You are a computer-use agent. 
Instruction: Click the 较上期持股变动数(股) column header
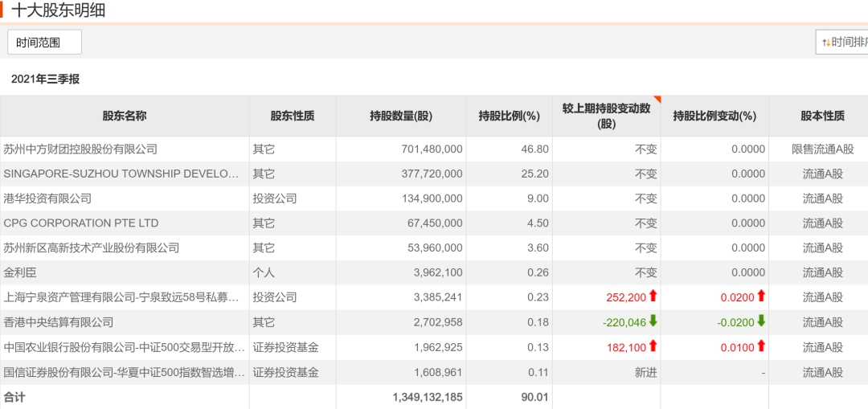[x=606, y=116]
